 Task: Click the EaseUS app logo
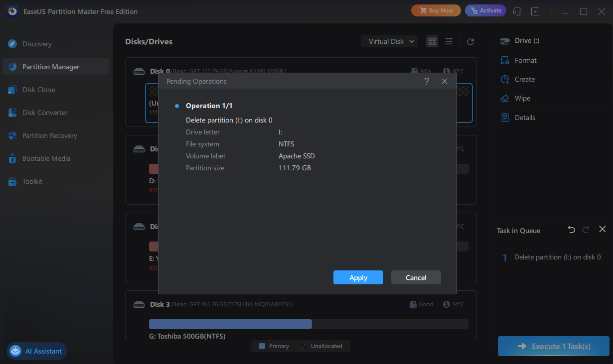click(x=13, y=11)
